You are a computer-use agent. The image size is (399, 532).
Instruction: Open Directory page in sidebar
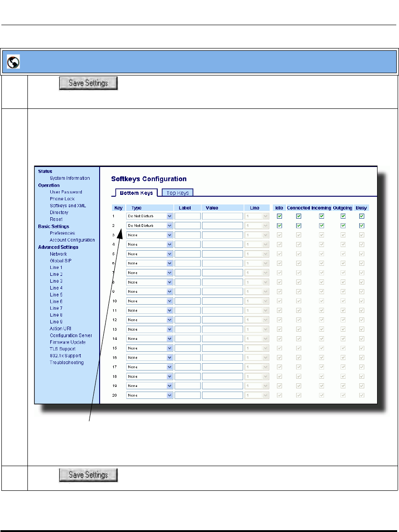coord(59,212)
